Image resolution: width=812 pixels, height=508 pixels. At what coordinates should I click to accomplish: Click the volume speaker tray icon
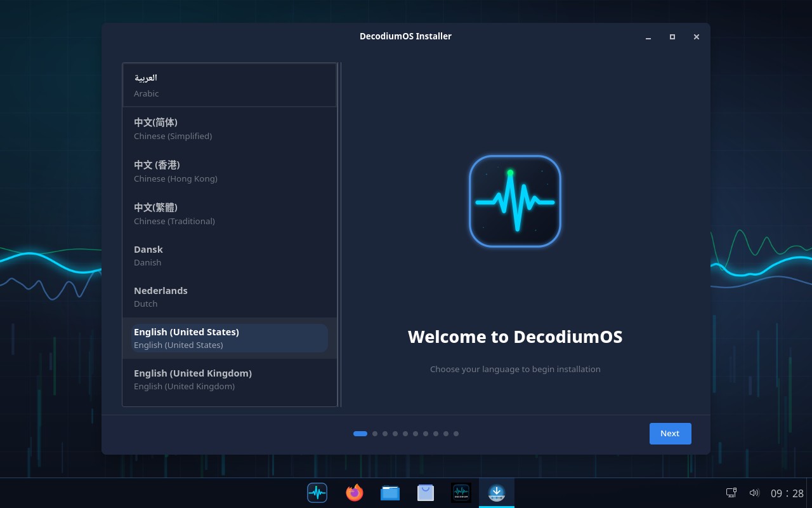click(754, 493)
